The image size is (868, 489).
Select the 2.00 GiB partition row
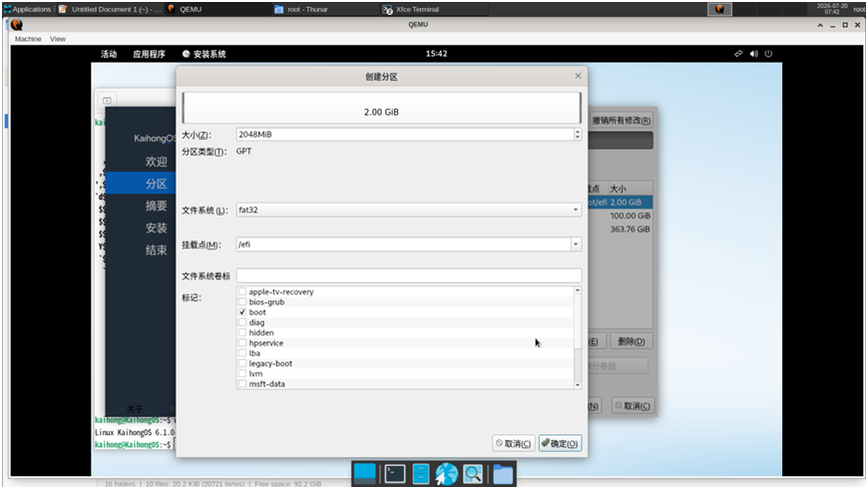pos(620,203)
